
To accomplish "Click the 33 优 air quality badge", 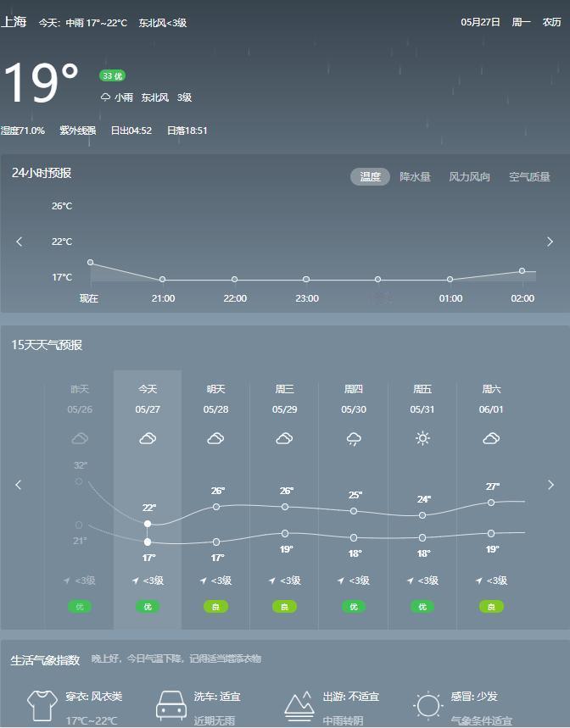I will [112, 75].
